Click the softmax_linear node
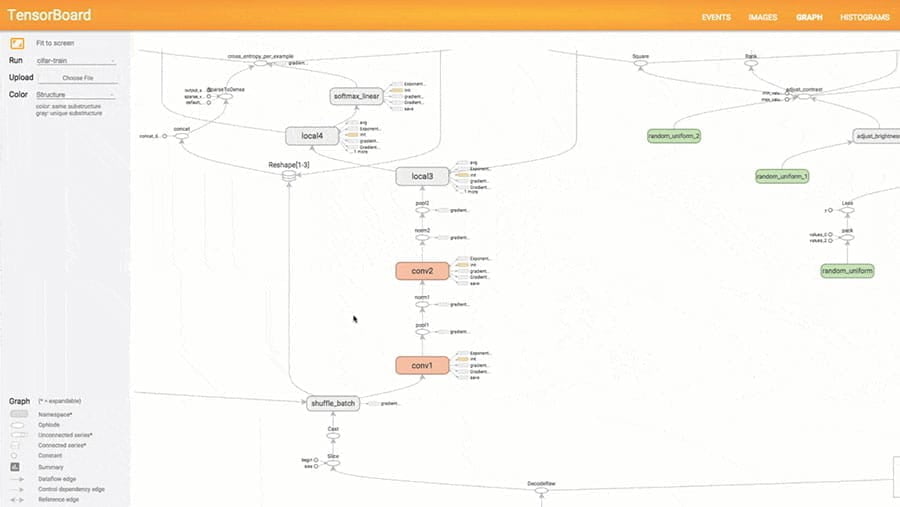The height and width of the screenshot is (507, 900). pyautogui.click(x=358, y=96)
